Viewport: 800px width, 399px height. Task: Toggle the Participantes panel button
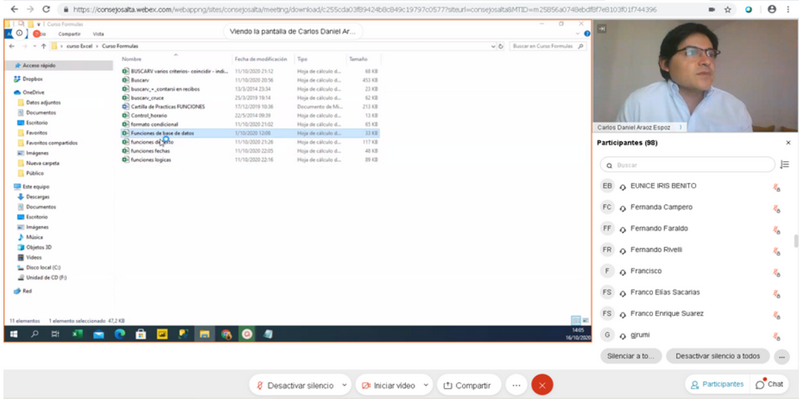pyautogui.click(x=717, y=384)
